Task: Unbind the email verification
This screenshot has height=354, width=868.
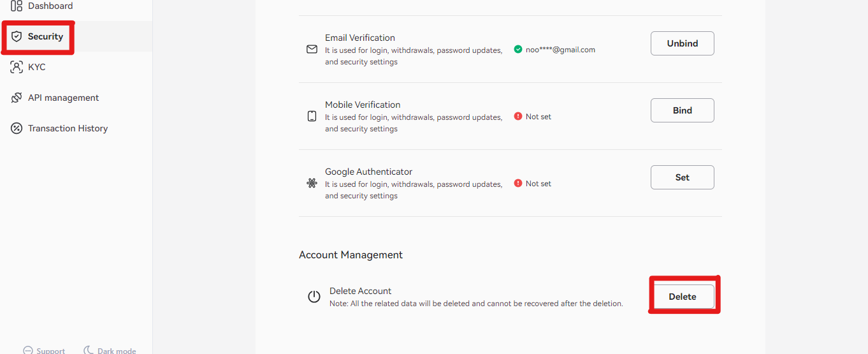Action: [683, 43]
